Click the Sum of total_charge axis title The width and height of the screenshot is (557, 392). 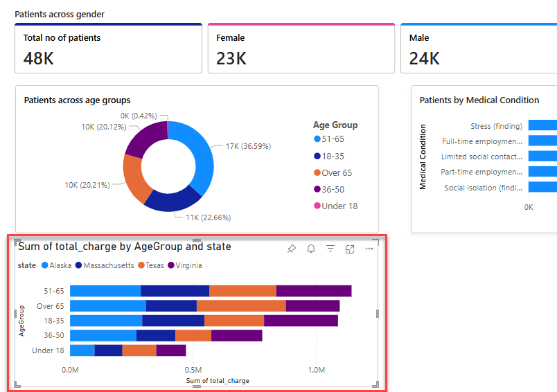(x=218, y=381)
